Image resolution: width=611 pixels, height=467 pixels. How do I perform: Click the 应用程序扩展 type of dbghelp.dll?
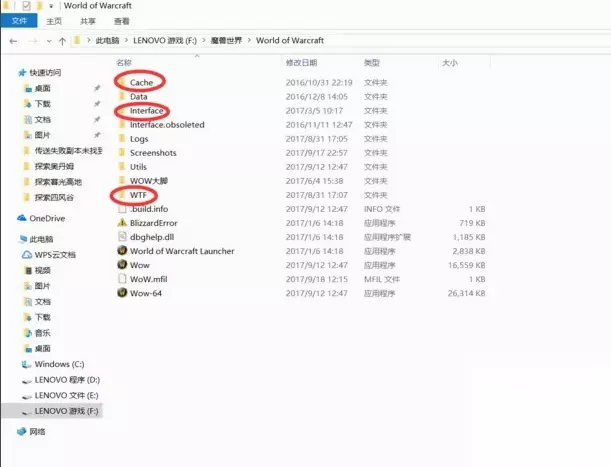tap(387, 237)
